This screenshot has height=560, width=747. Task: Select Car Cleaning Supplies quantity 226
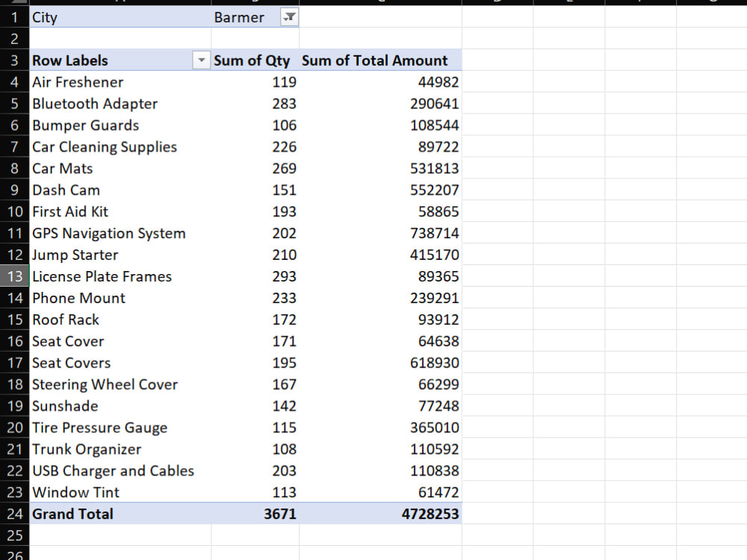pyautogui.click(x=255, y=146)
